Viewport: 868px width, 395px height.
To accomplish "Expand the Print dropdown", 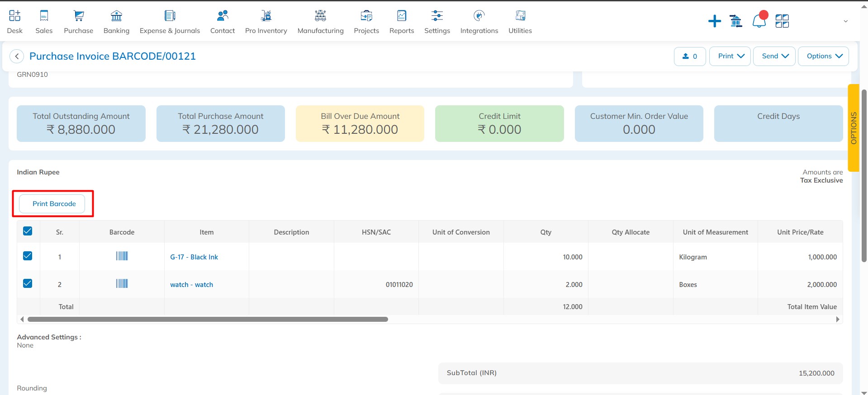I will click(730, 56).
